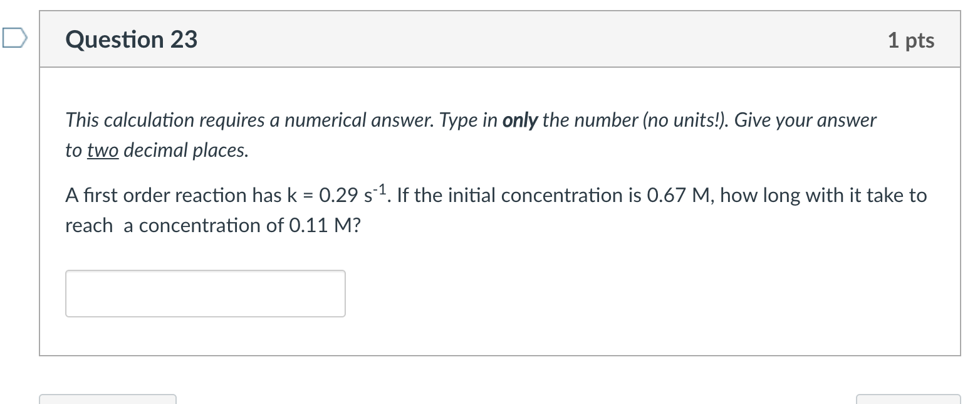Click the partially visible bottom-left navigation button
Image resolution: width=980 pixels, height=404 pixels.
tap(108, 399)
